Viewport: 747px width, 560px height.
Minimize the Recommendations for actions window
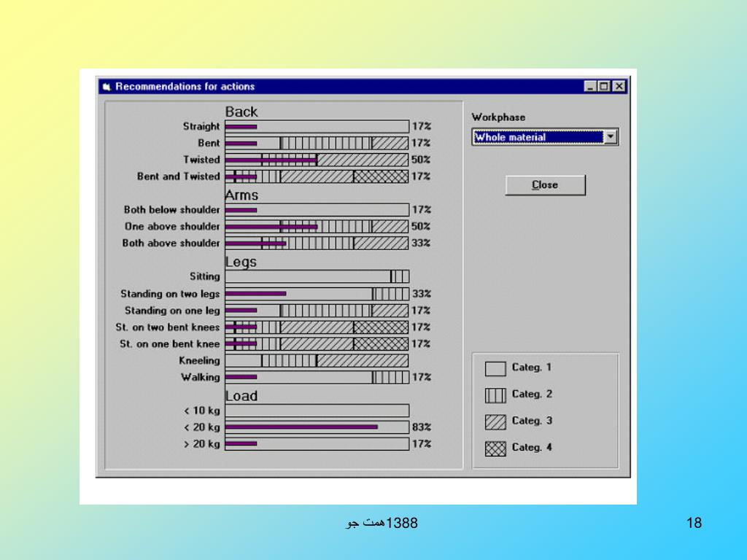[x=589, y=86]
